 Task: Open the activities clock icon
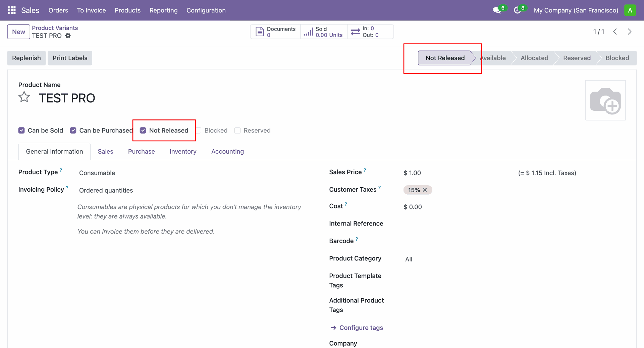pos(517,10)
